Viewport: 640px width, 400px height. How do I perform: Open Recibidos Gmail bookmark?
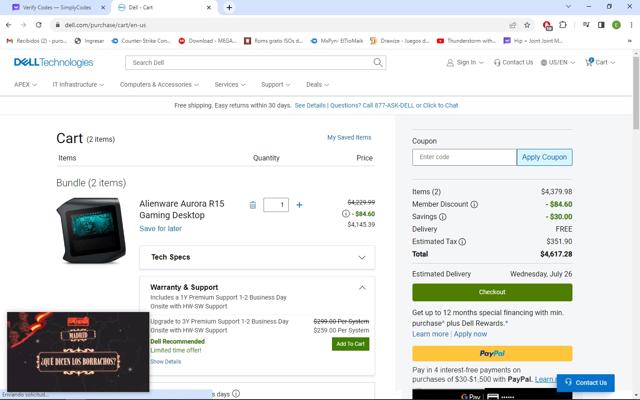[37, 41]
